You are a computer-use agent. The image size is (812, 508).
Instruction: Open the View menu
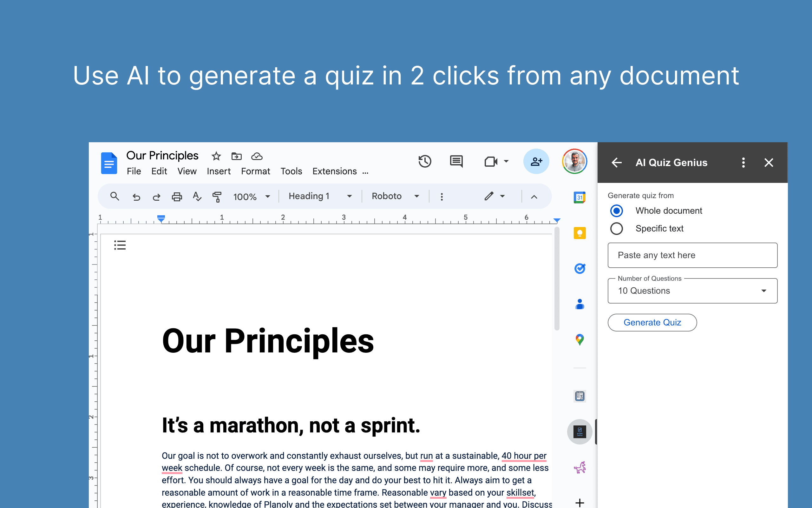point(187,171)
